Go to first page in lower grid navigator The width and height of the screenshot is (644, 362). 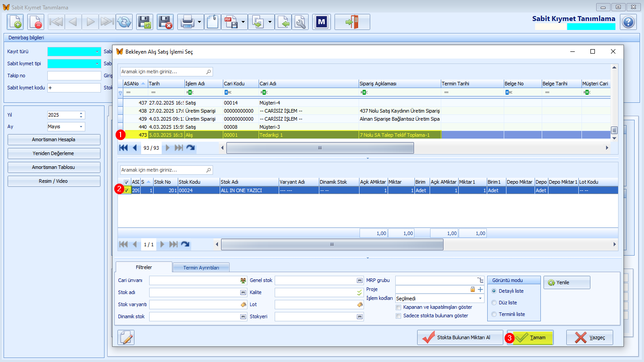coord(123,244)
